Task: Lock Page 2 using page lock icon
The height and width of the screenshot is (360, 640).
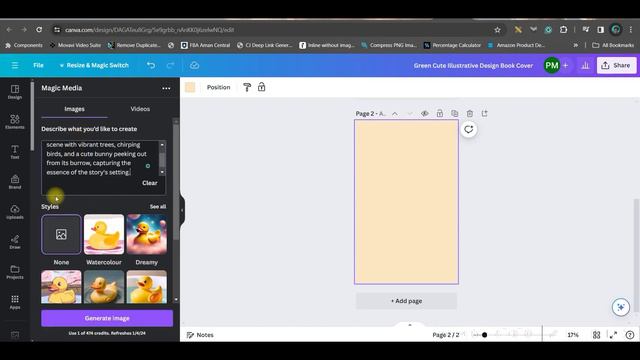Action: tap(440, 113)
